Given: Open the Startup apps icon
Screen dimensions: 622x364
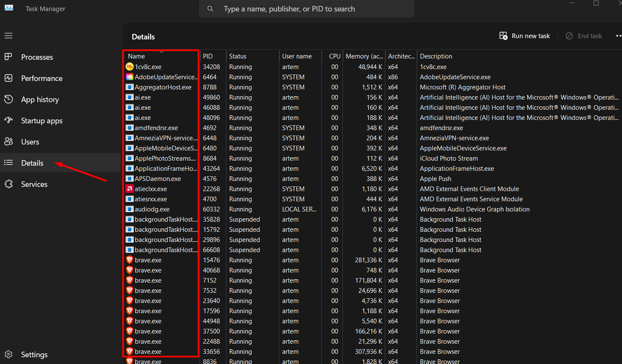Looking at the screenshot, I should click(x=8, y=120).
